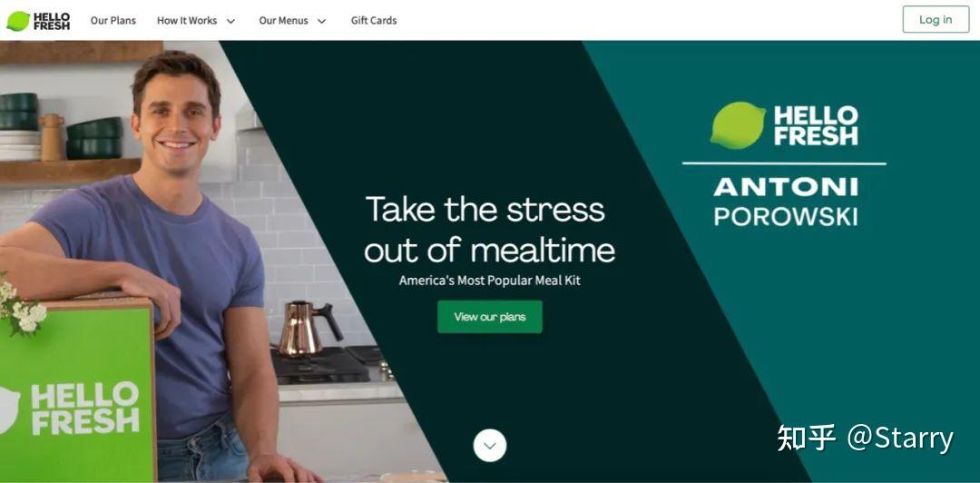Click the circular scroll-down arrow button
980x483 pixels.
pyautogui.click(x=489, y=446)
